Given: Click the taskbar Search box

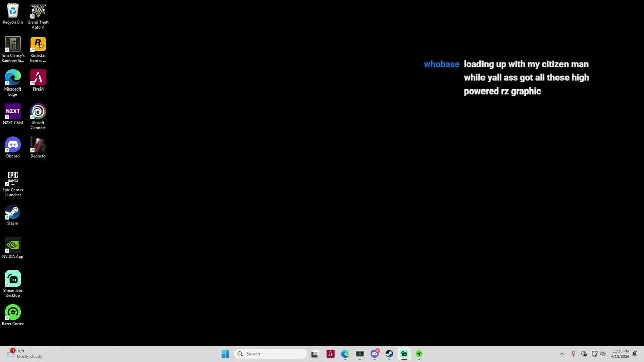Looking at the screenshot, I should [271, 354].
